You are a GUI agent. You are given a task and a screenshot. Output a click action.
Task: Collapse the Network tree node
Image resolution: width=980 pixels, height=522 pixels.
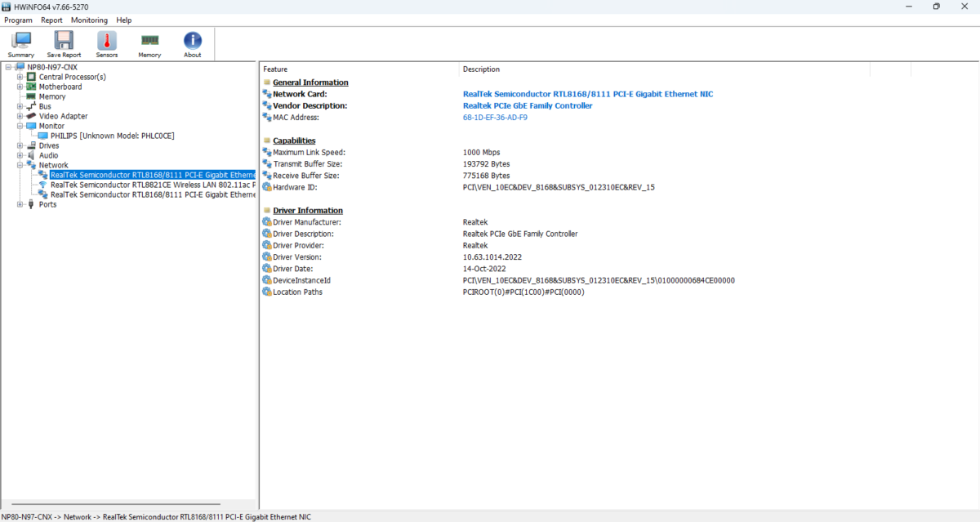[20, 165]
